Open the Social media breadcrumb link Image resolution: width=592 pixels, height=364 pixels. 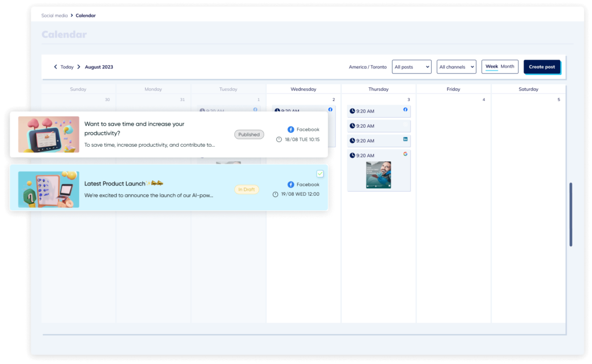54,16
